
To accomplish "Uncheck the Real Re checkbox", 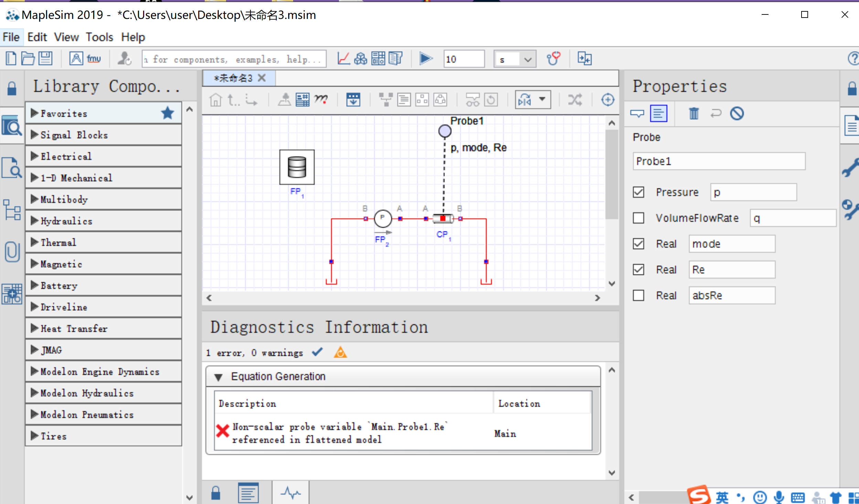I will [x=638, y=269].
